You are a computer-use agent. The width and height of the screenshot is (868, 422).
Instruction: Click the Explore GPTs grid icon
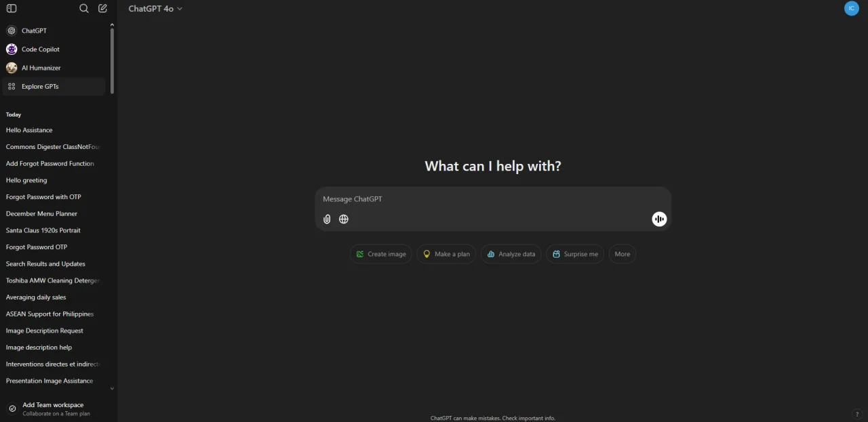click(x=12, y=87)
